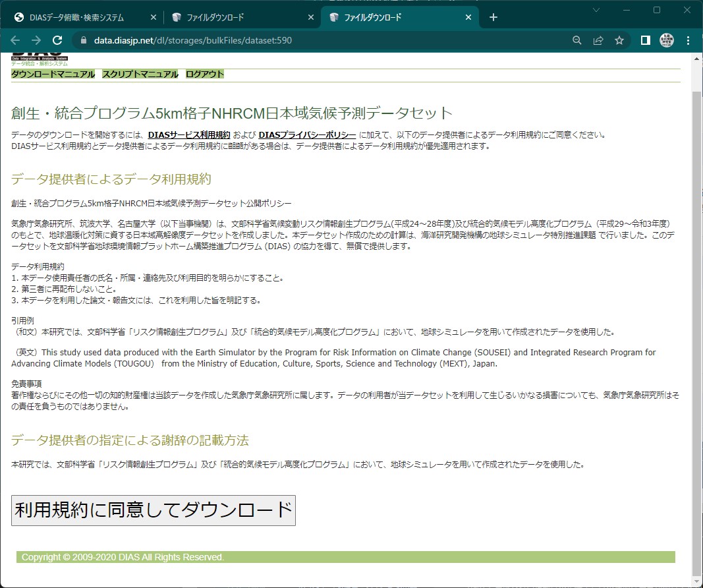This screenshot has height=588, width=703.
Task: Open the Chrome three-dot menu
Action: pos(689,40)
